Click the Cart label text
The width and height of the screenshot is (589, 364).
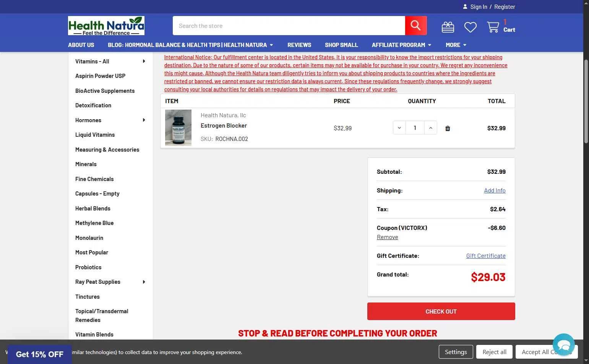tap(509, 29)
